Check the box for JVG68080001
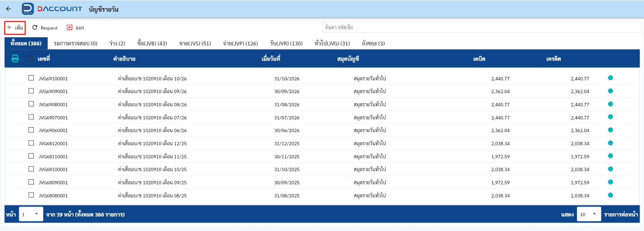 31,195
